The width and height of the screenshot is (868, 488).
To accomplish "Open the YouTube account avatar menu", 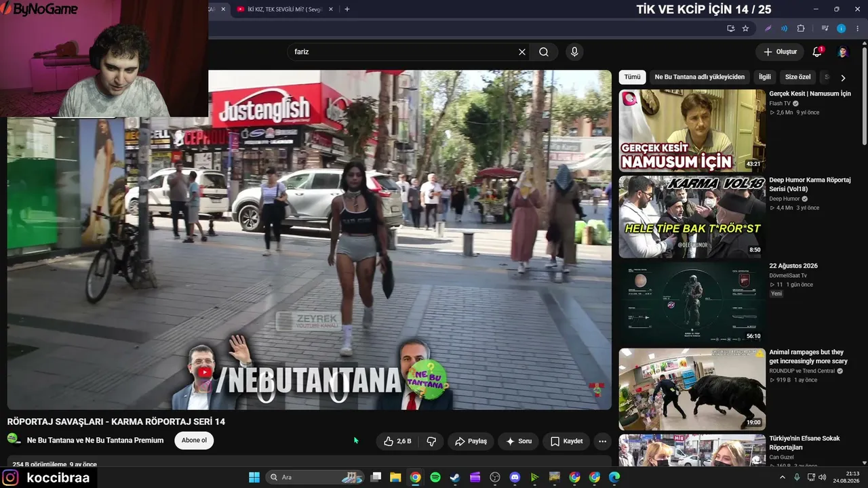I will click(x=843, y=52).
